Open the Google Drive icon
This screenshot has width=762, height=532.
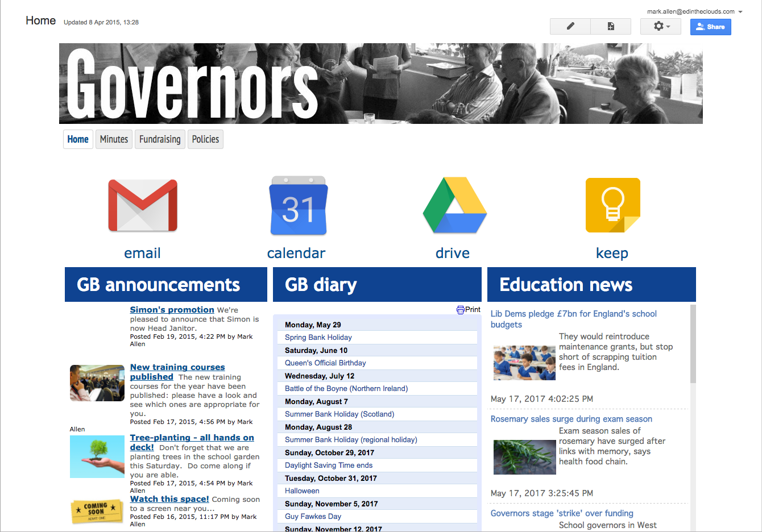454,205
